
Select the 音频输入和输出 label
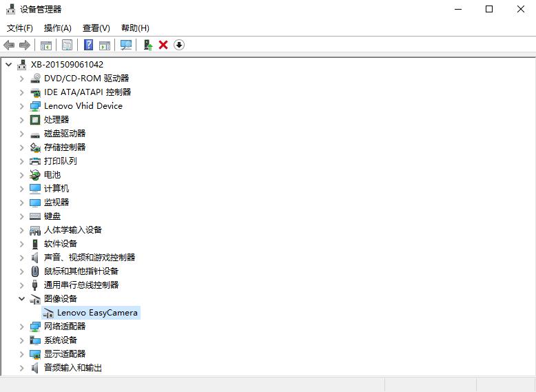pyautogui.click(x=73, y=368)
